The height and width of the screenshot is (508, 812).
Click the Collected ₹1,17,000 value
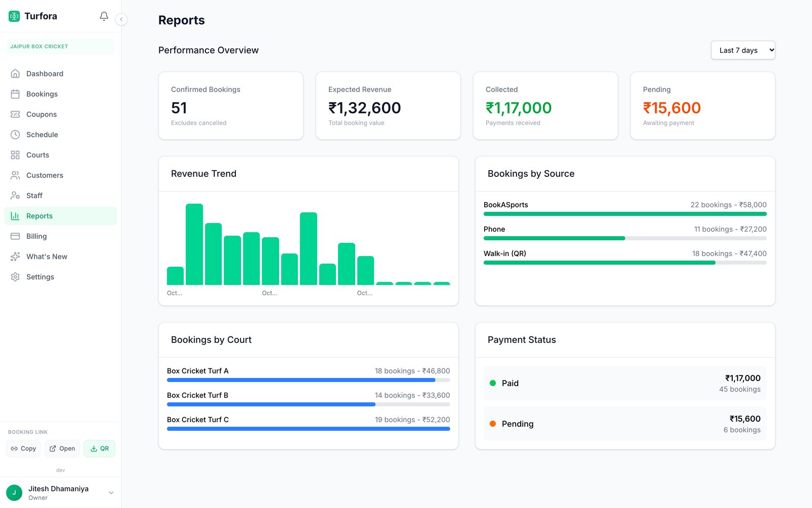[519, 108]
